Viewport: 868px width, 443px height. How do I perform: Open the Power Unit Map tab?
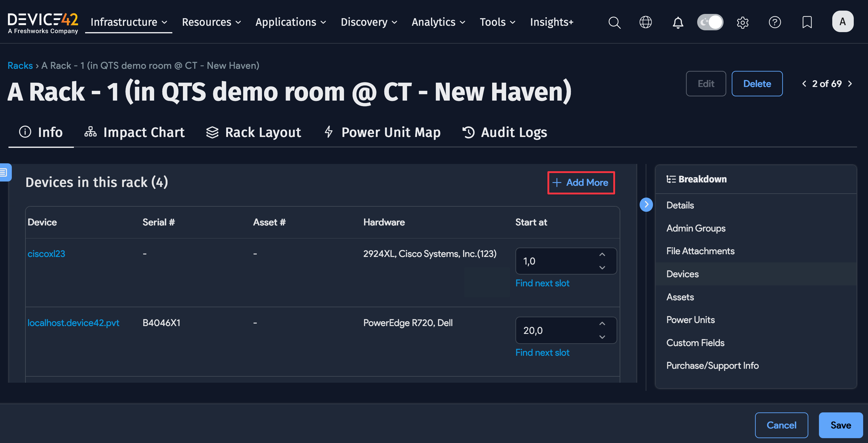coord(382,132)
